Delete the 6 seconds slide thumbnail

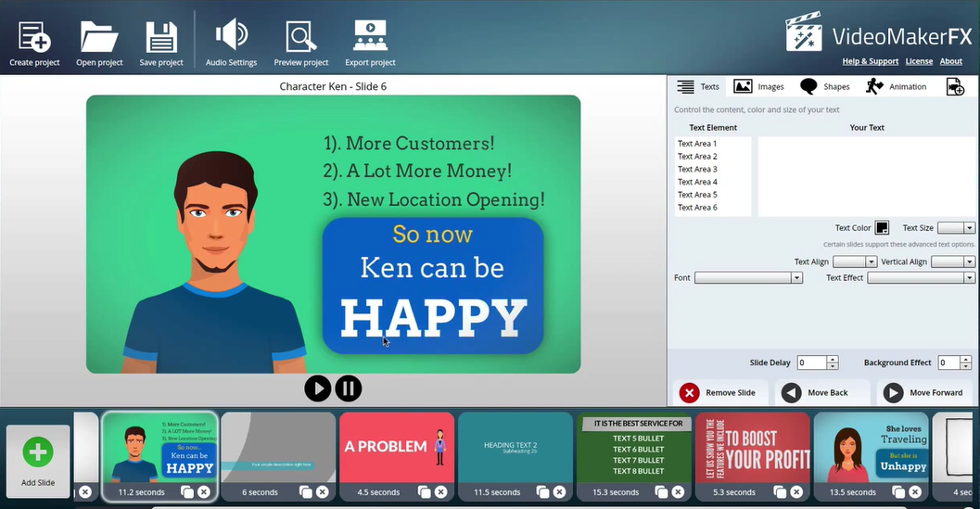tap(322, 492)
